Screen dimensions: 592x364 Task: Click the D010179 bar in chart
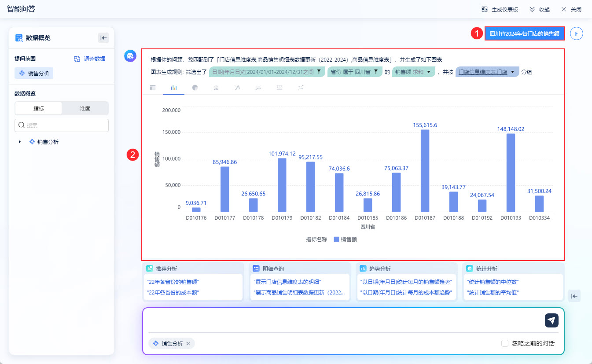(282, 185)
